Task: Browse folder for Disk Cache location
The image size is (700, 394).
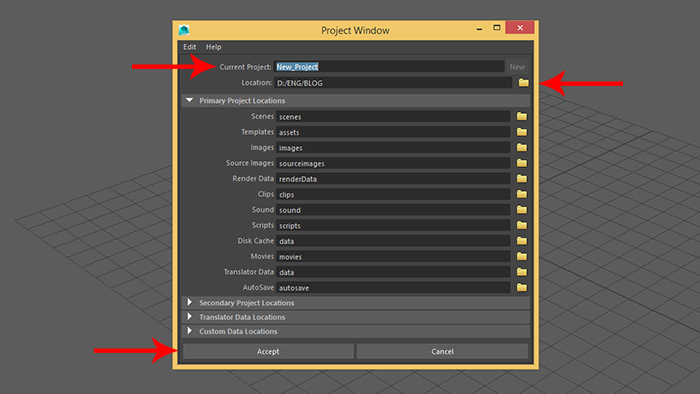Action: click(521, 241)
